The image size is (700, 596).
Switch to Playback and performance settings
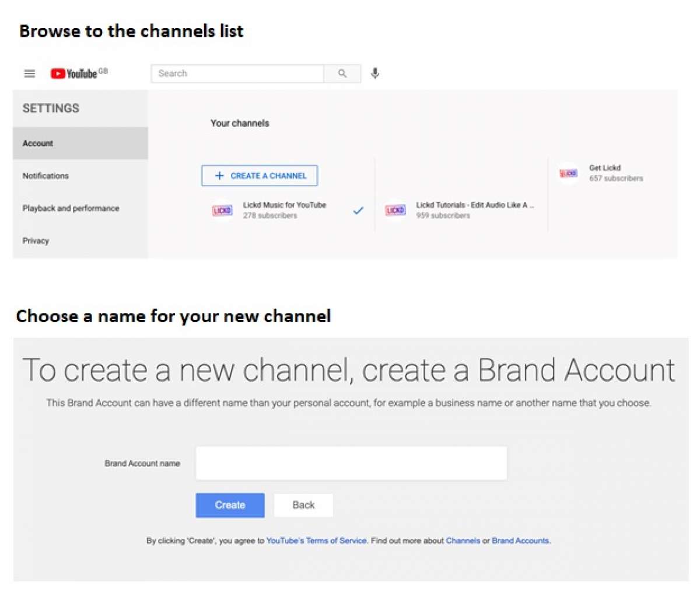pyautogui.click(x=71, y=208)
